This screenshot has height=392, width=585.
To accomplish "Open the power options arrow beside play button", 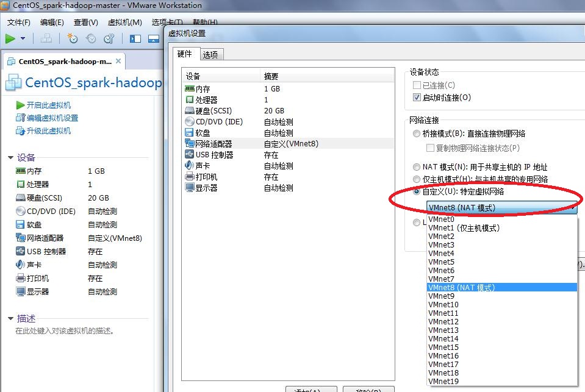I will 23,38.
